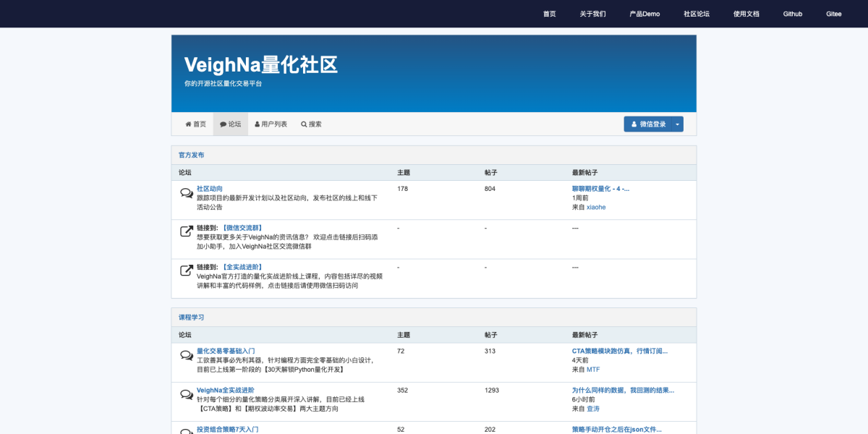Open the dropdown arrow next to 微信登录

[x=677, y=124]
